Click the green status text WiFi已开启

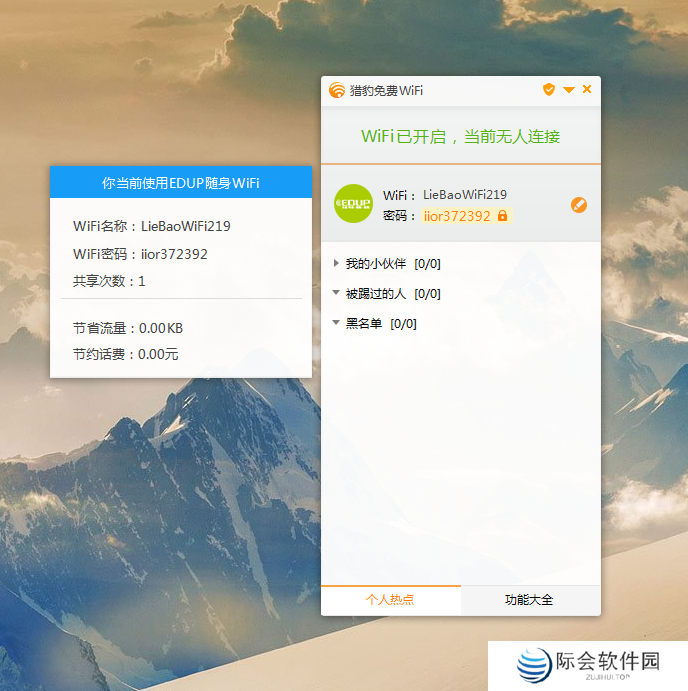click(461, 137)
